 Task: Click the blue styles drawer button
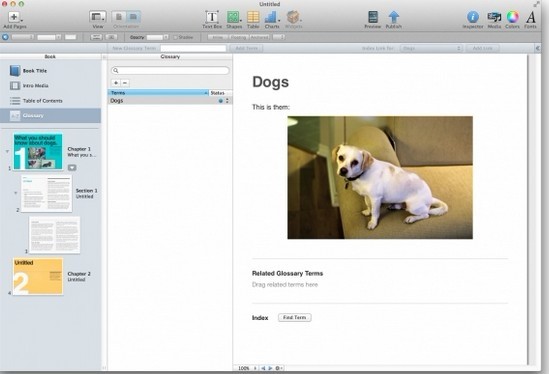coord(5,37)
